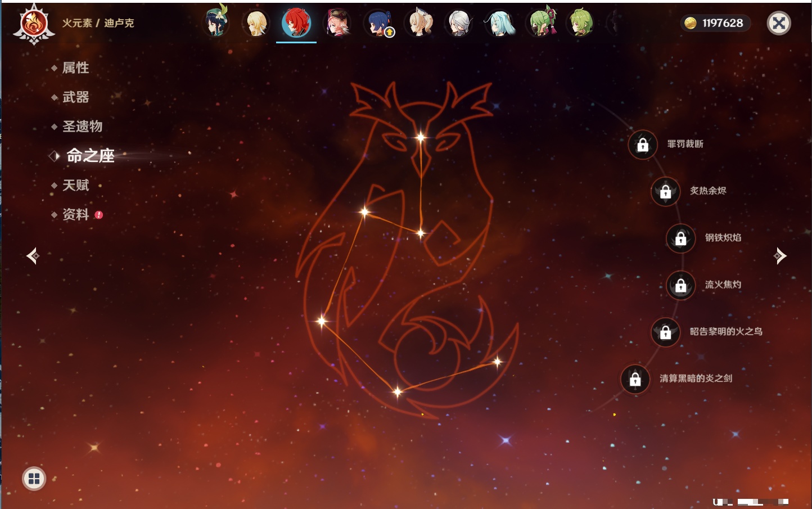Click the 火元素 / 迪卢克 title text
812x509 pixels.
point(98,23)
